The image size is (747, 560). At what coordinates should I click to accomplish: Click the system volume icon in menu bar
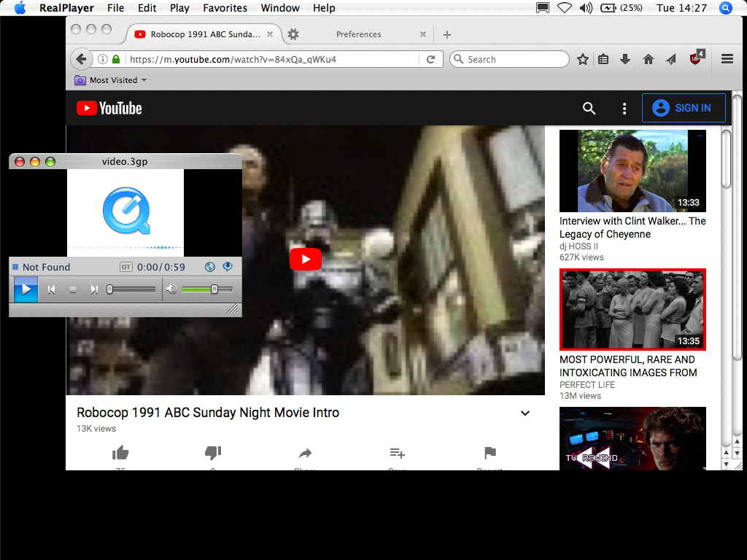coord(586,8)
